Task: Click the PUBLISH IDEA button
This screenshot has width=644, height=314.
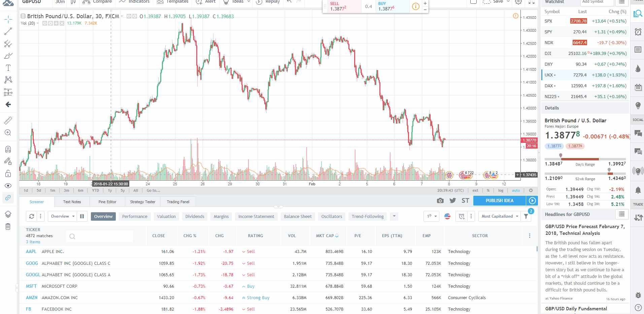Action: click(x=500, y=200)
